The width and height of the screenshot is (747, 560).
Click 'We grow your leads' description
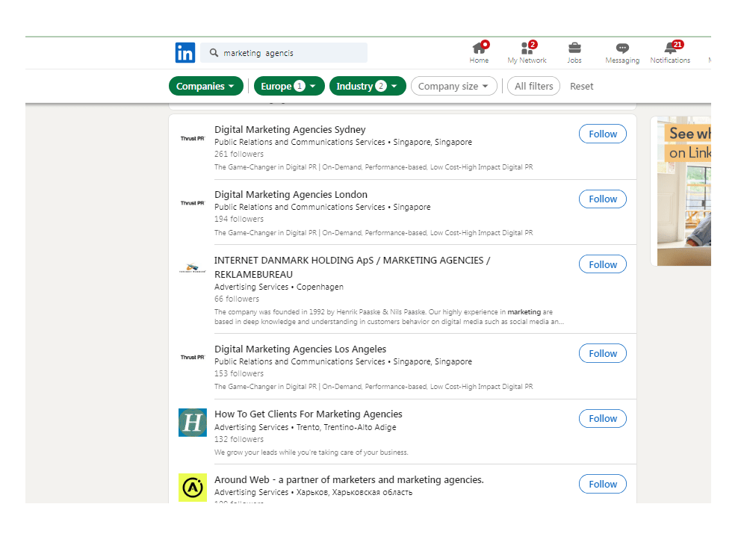pyautogui.click(x=311, y=452)
